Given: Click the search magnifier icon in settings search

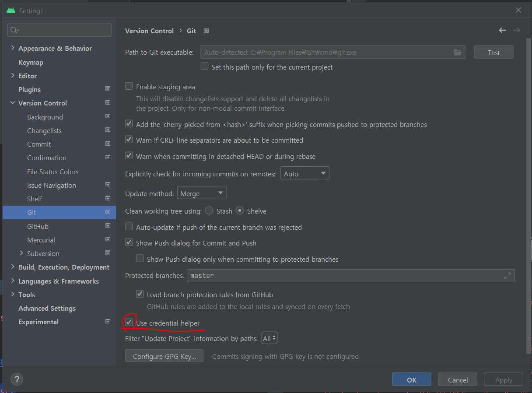Looking at the screenshot, I should pyautogui.click(x=14, y=30).
